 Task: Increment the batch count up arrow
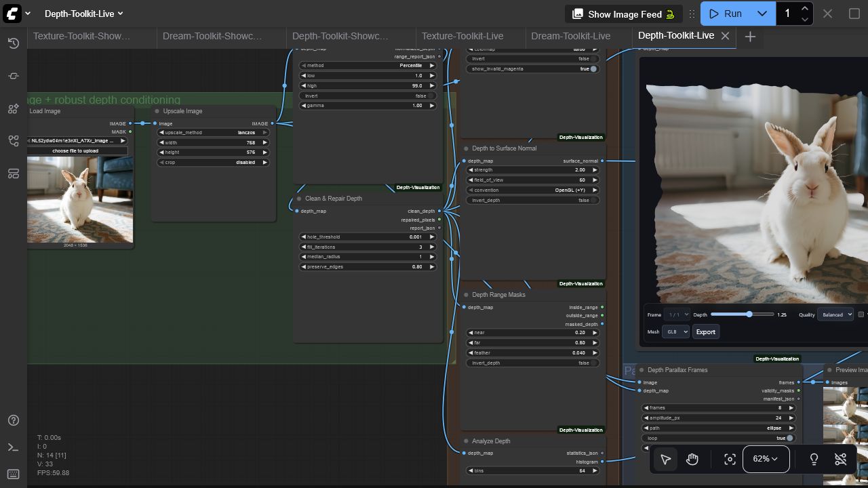pyautogui.click(x=805, y=8)
